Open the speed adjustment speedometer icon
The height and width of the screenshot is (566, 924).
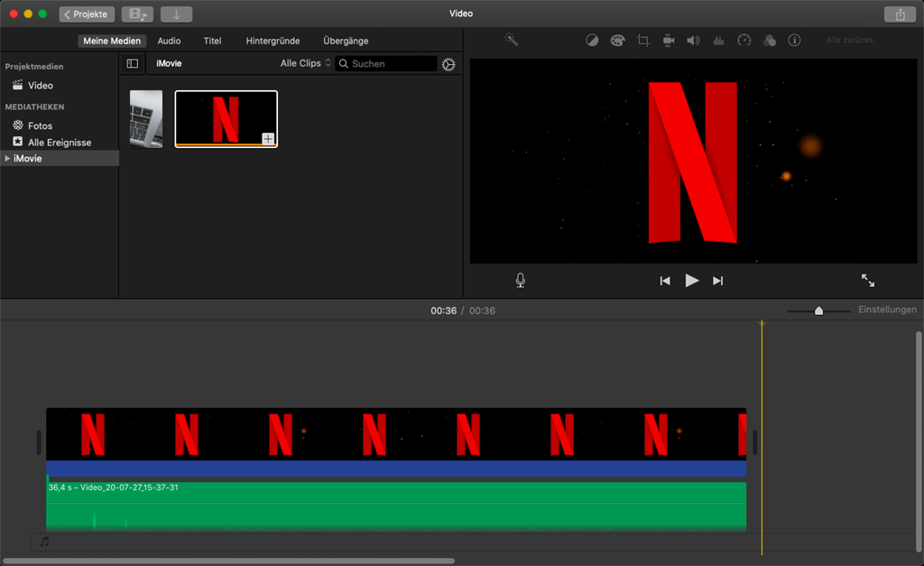pos(744,40)
